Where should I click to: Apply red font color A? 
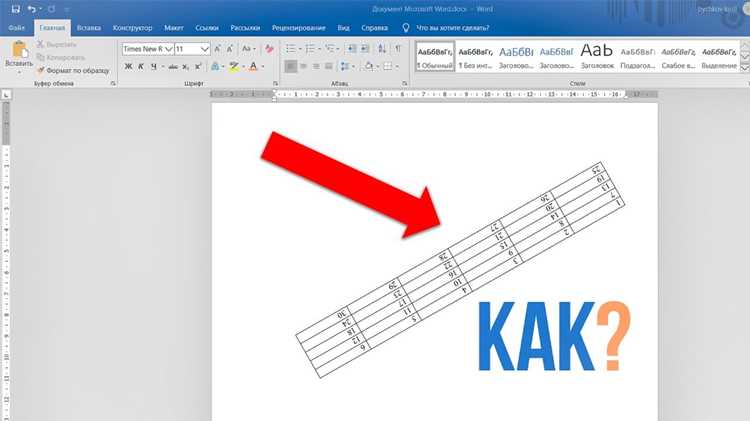point(253,66)
